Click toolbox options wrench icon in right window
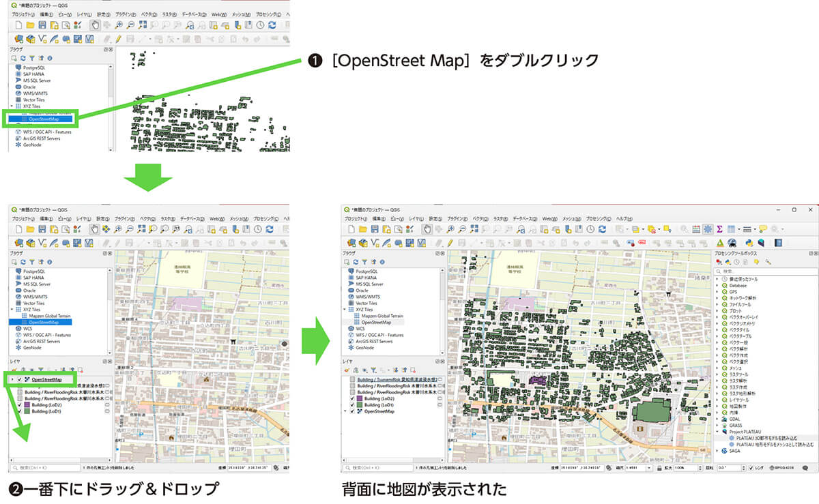Viewport: 819px width, 504px height. click(x=768, y=263)
